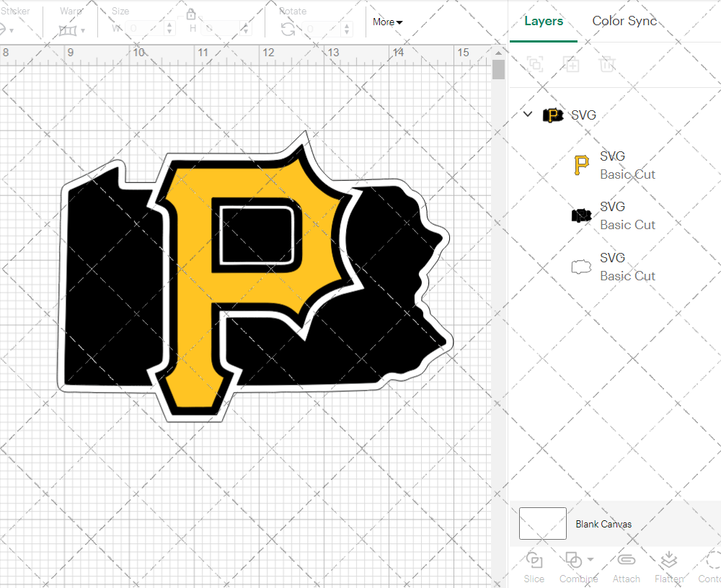
Task: Click the Combine tool
Action: click(x=578, y=568)
